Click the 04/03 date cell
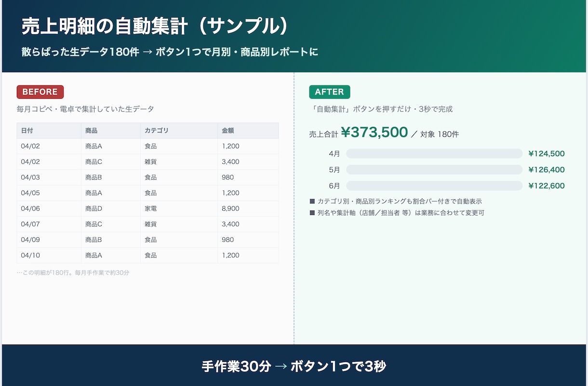The height and width of the screenshot is (386, 588). coord(49,177)
